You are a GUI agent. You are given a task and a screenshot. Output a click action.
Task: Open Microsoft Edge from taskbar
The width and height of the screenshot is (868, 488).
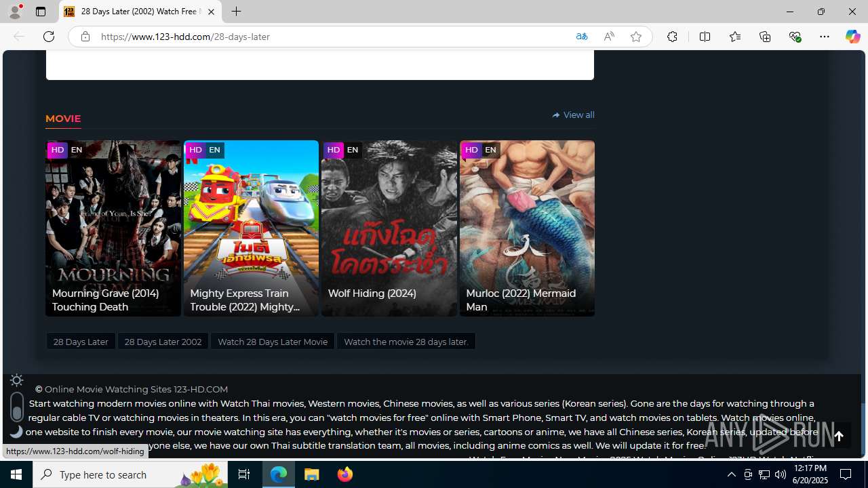pyautogui.click(x=279, y=474)
